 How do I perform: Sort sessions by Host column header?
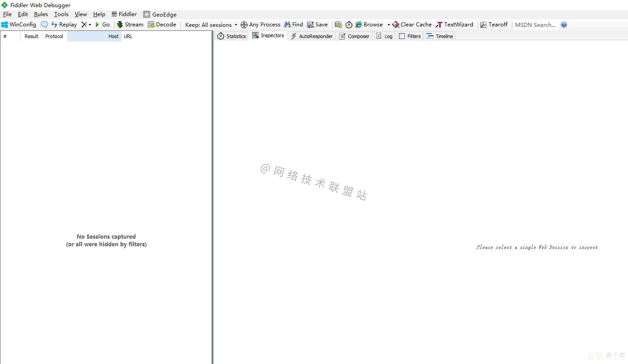click(94, 36)
